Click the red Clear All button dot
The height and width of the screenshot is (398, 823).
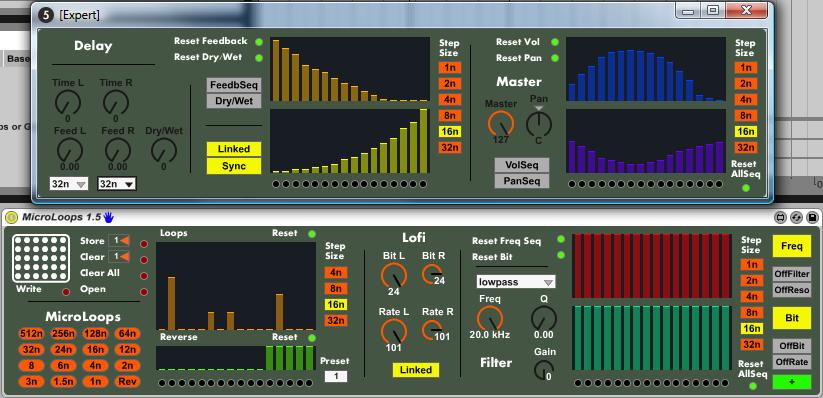click(144, 276)
